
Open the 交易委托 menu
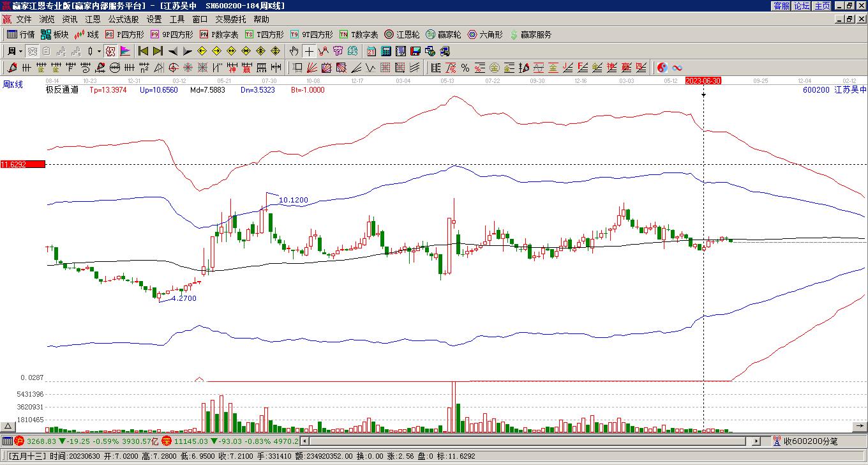tap(230, 19)
